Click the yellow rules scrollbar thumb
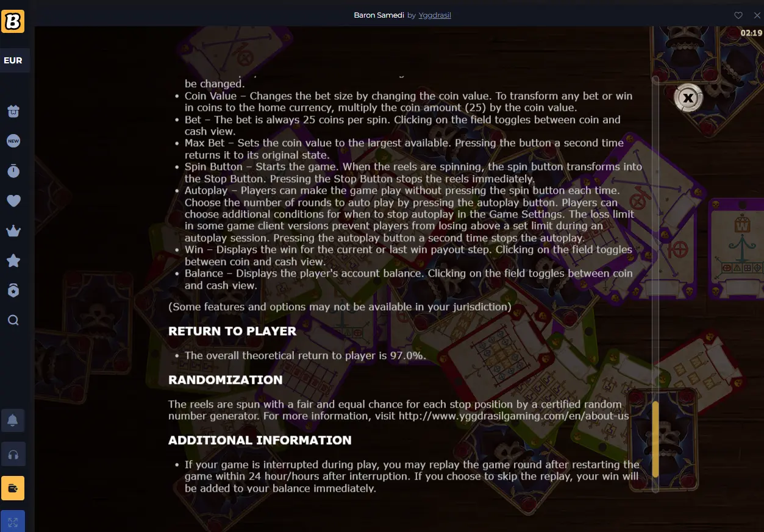 (655, 439)
